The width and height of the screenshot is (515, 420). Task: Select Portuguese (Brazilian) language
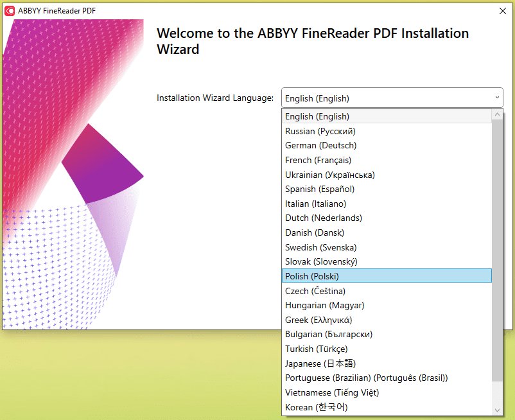(x=387, y=378)
